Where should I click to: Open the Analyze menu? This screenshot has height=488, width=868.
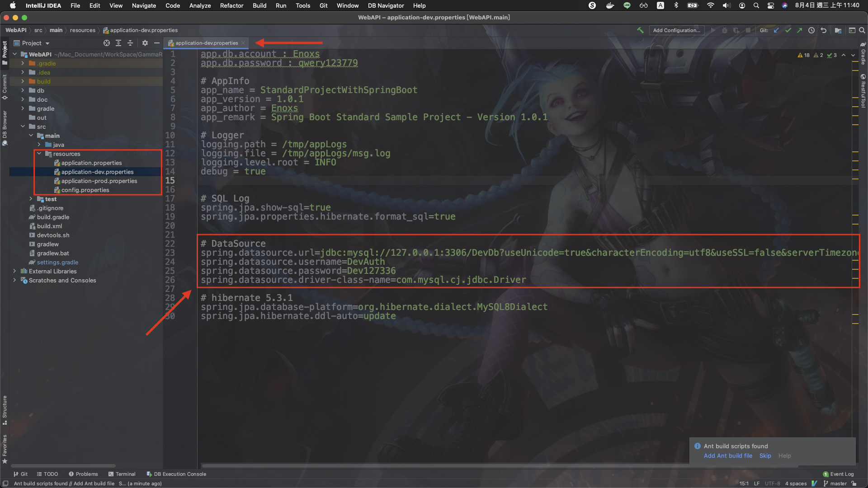(x=200, y=5)
